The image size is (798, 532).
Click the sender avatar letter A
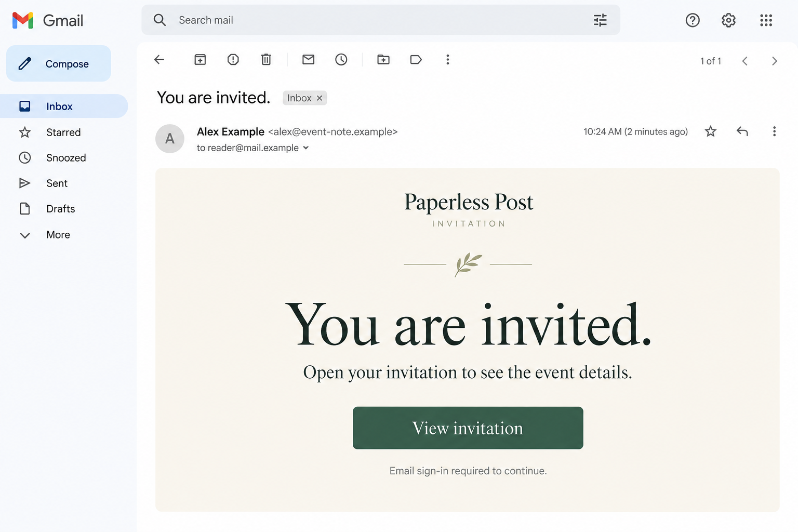pyautogui.click(x=170, y=139)
